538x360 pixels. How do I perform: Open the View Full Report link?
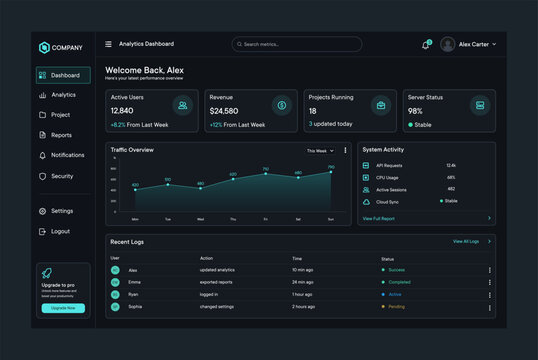pos(378,219)
